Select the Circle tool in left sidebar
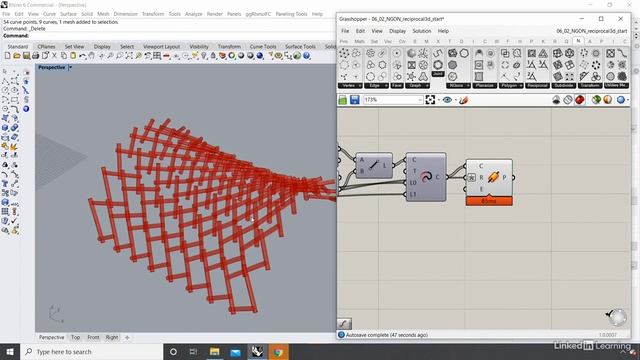 coord(5,90)
